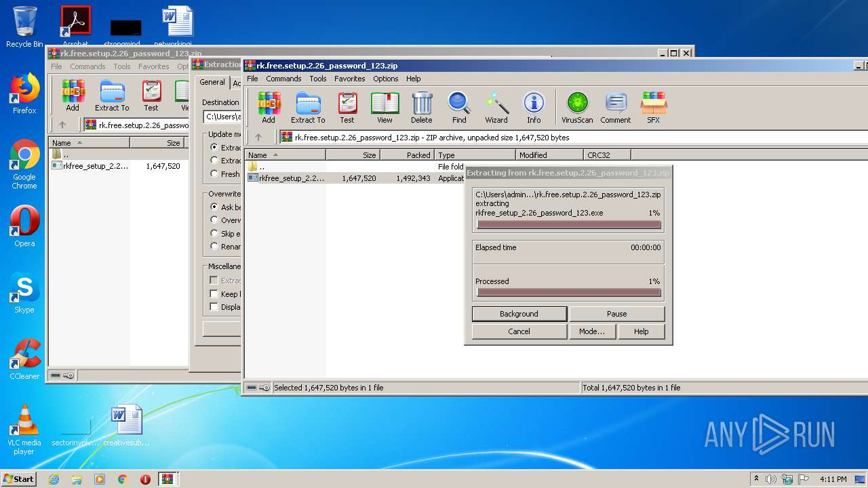Image resolution: width=868 pixels, height=488 pixels.
Task: Click volume icon in system tray
Action: [771, 479]
